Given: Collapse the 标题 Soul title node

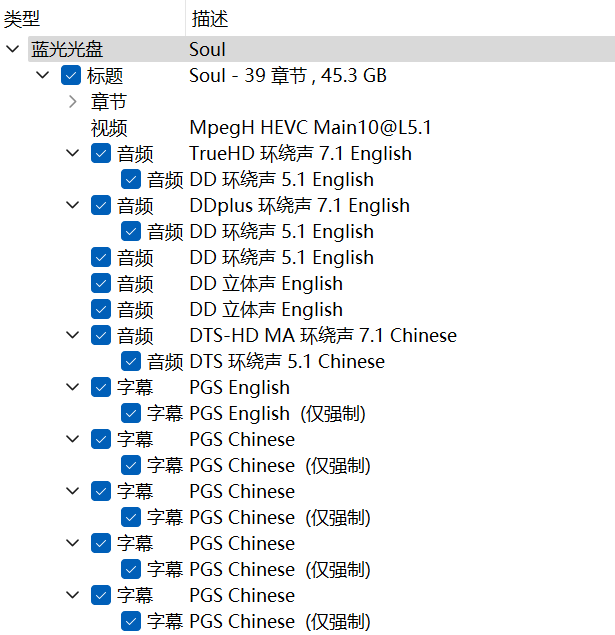Looking at the screenshot, I should [x=43, y=75].
